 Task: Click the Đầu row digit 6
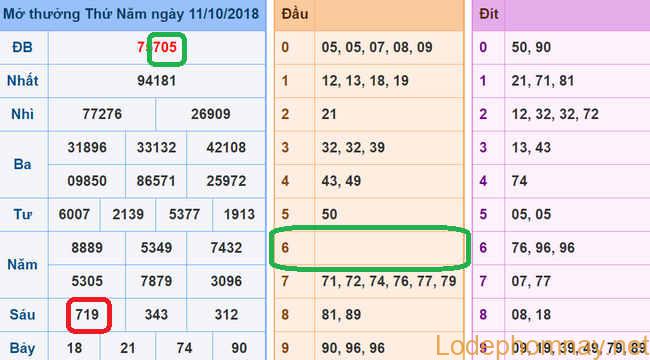(x=285, y=248)
